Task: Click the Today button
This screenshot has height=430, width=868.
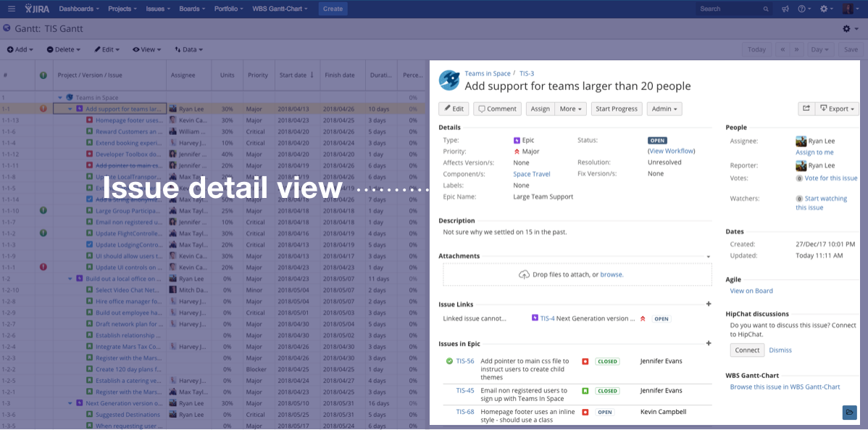Action: pos(756,49)
